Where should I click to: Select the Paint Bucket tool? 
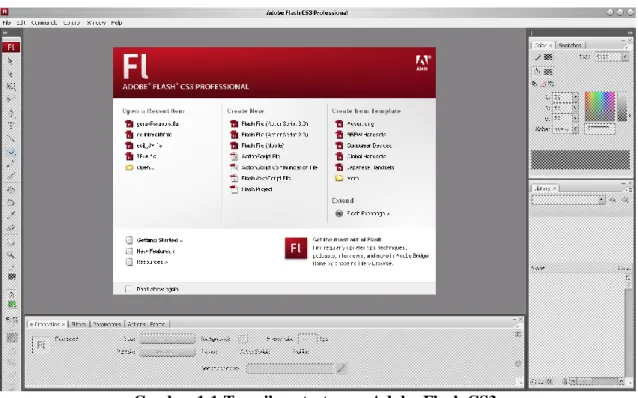pyautogui.click(x=11, y=202)
